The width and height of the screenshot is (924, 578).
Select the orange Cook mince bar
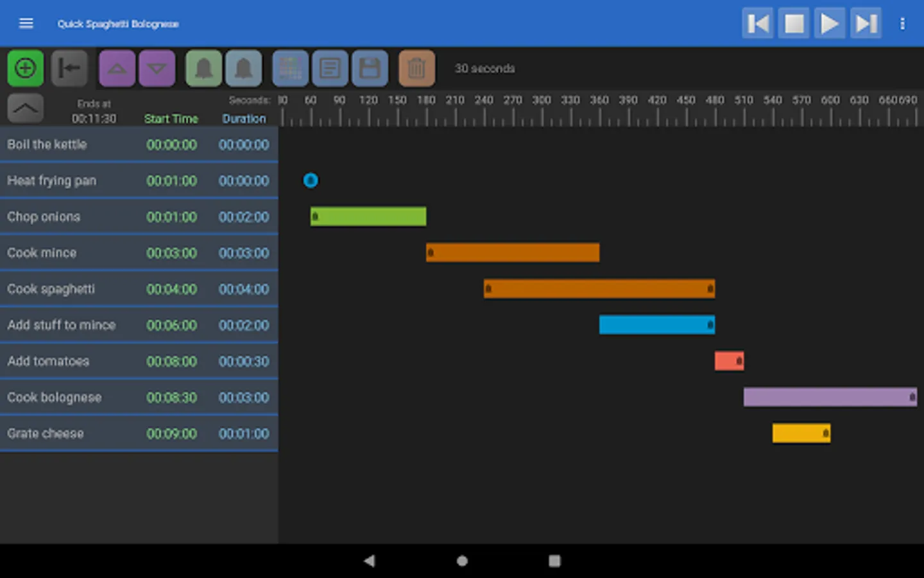(x=513, y=252)
